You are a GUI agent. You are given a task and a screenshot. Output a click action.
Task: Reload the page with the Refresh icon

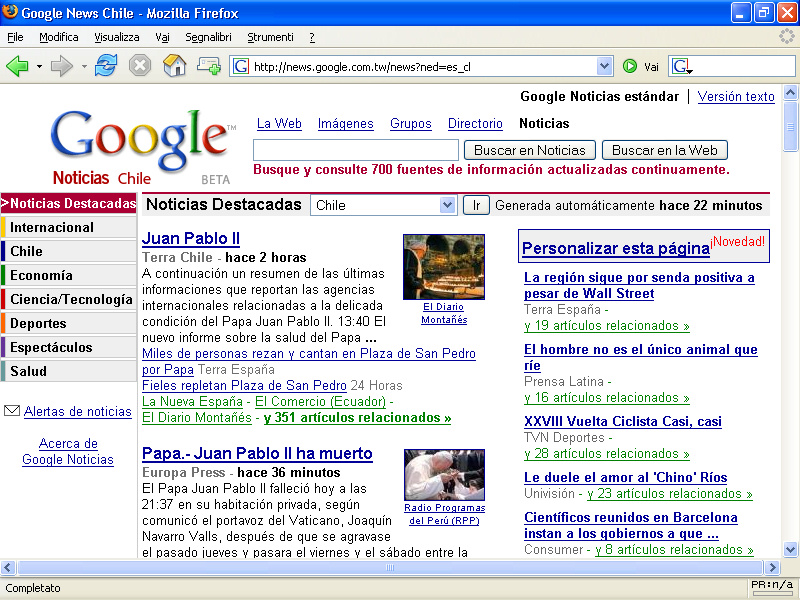coord(106,66)
